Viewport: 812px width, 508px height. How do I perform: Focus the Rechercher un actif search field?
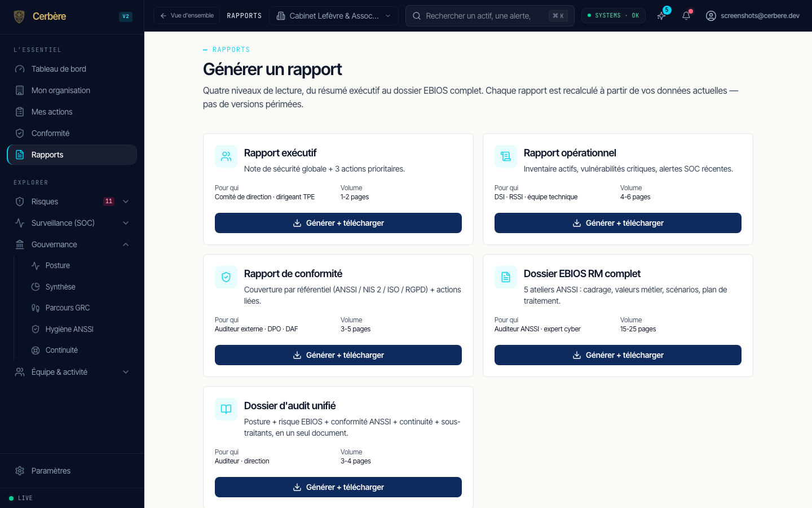489,16
